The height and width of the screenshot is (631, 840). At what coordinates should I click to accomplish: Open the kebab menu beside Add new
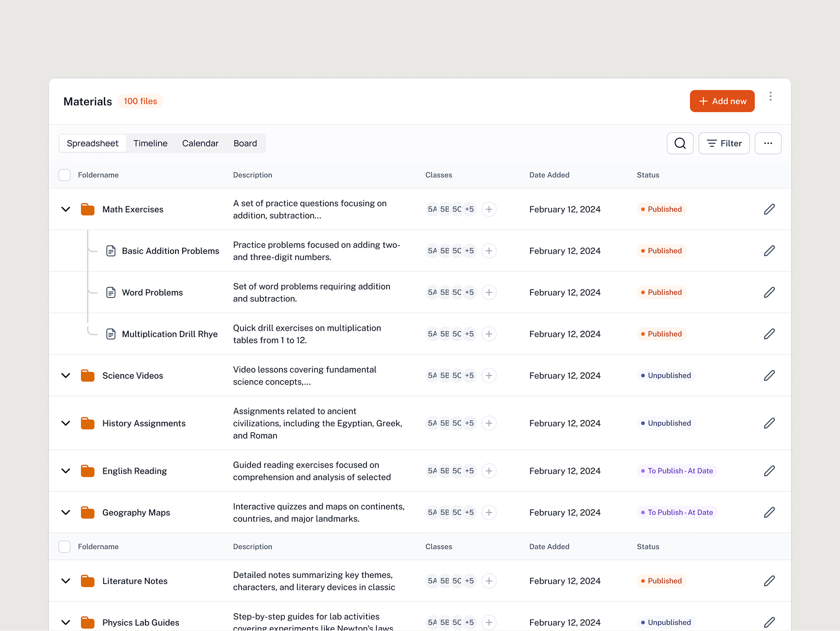(771, 96)
